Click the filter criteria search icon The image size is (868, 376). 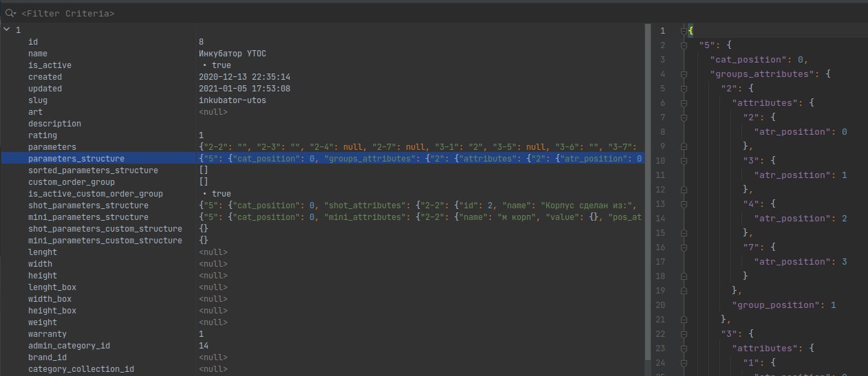click(x=10, y=13)
